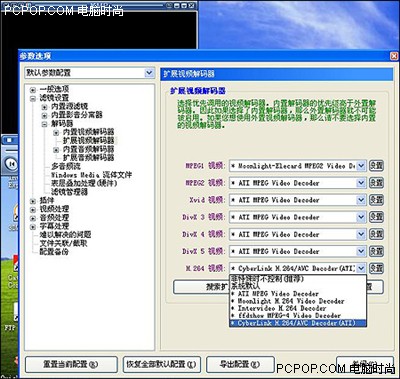Choose ATI MPEG Video Decoder in open list
The height and width of the screenshot is (379, 400).
click(298, 294)
